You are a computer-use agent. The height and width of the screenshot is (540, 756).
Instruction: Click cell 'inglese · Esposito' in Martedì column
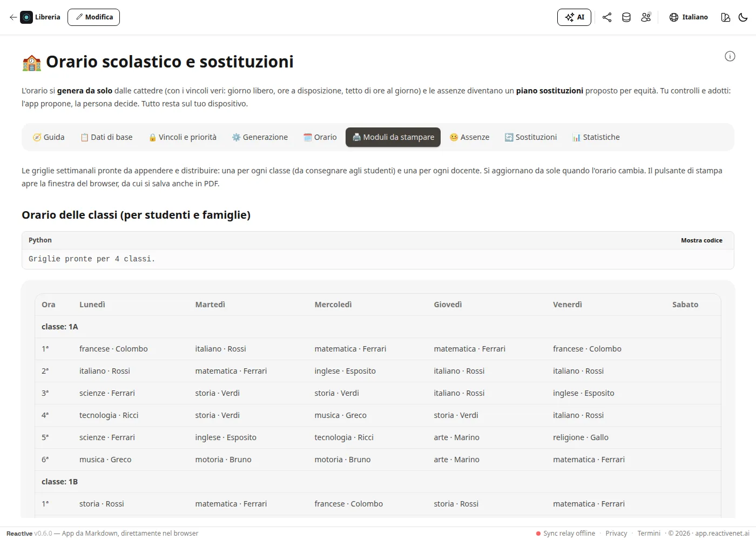click(x=226, y=437)
